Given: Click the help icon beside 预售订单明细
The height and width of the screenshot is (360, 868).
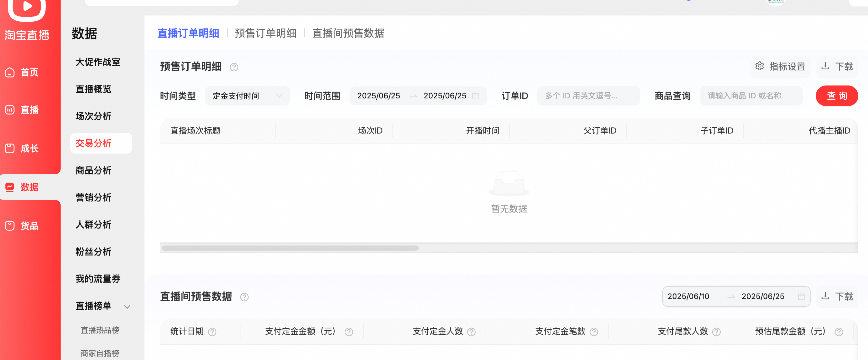Looking at the screenshot, I should pos(234,67).
